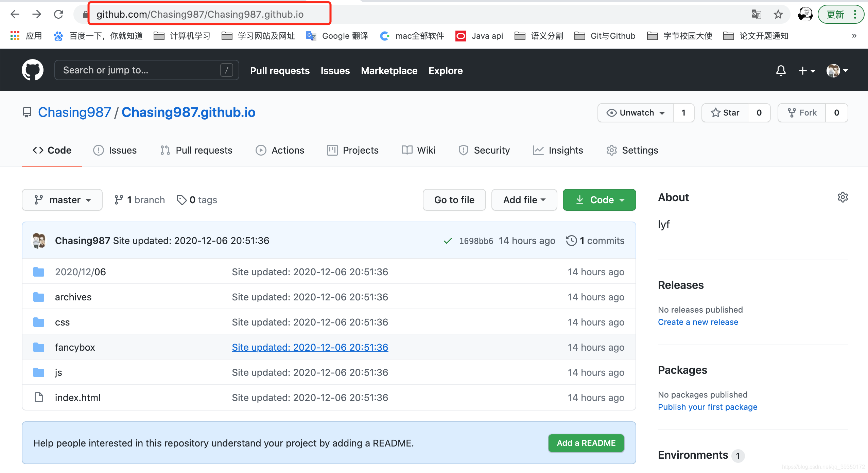Open Explore in the header
Viewport: 868px width, 473px height.
(x=446, y=71)
